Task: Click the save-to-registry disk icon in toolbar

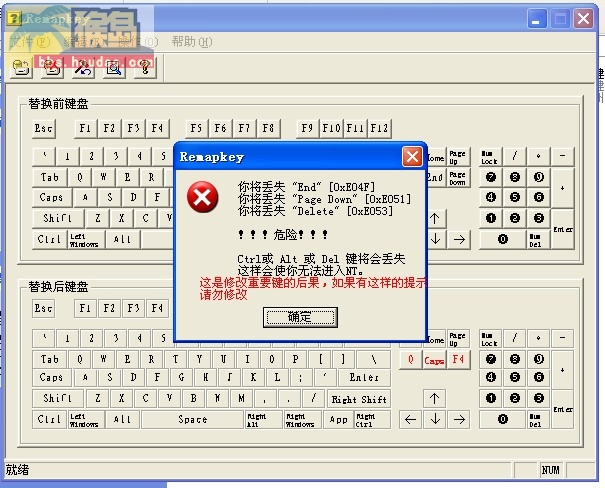Action: click(x=21, y=68)
